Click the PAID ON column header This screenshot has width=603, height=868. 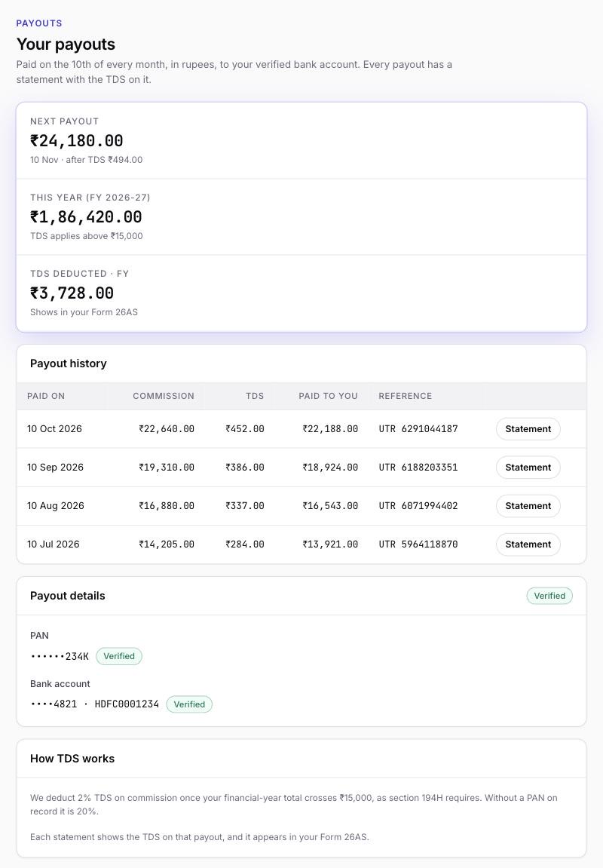coord(46,396)
